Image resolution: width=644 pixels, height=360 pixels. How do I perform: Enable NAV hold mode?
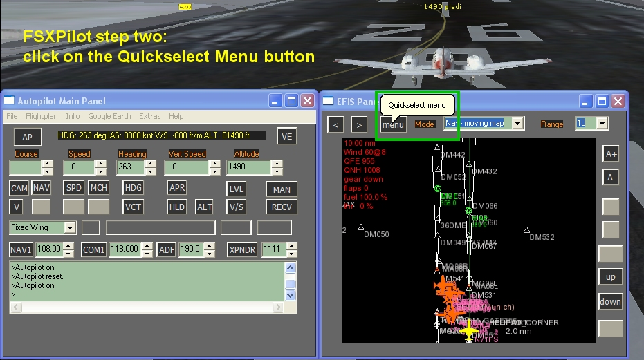(41, 188)
